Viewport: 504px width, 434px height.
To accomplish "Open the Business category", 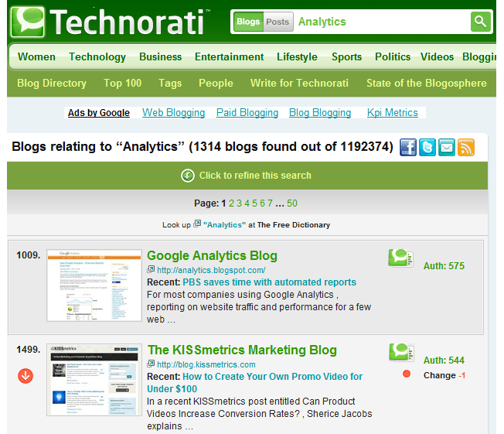I will click(160, 57).
